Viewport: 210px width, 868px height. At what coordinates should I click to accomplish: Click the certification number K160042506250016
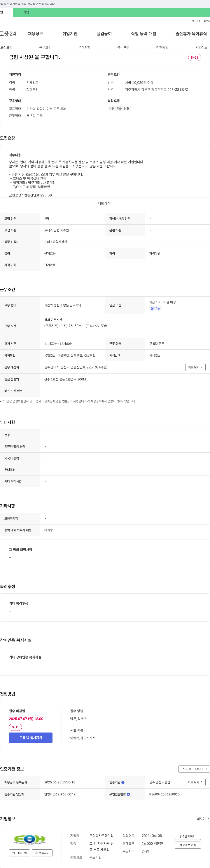tap(164, 794)
